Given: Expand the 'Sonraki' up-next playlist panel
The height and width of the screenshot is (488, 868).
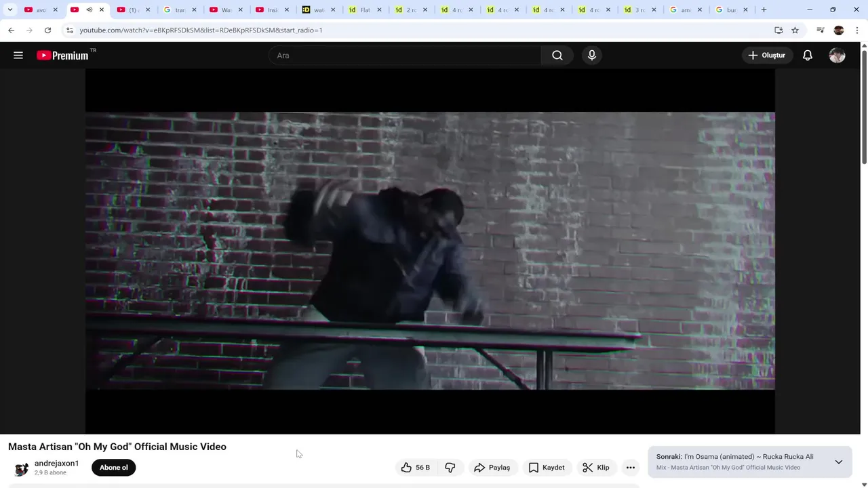Looking at the screenshot, I should (x=839, y=462).
